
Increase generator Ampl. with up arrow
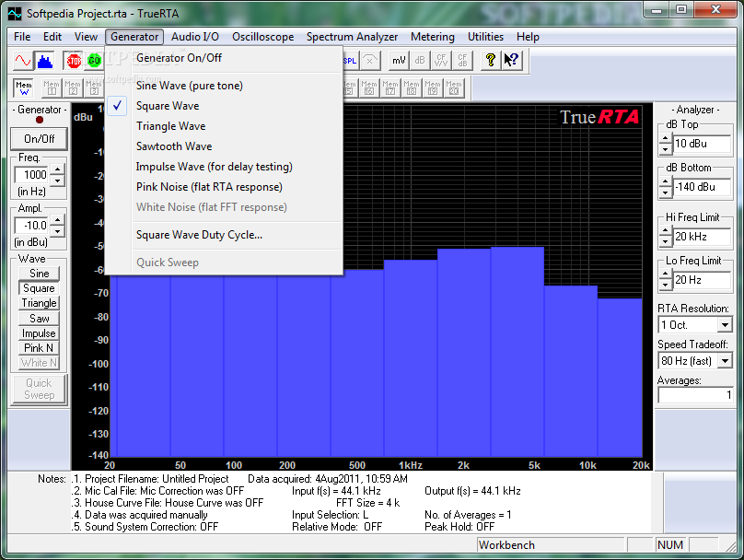click(57, 220)
